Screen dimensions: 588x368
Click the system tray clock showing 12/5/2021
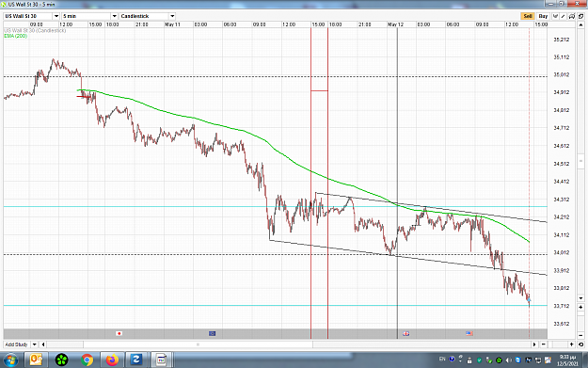tap(567, 360)
